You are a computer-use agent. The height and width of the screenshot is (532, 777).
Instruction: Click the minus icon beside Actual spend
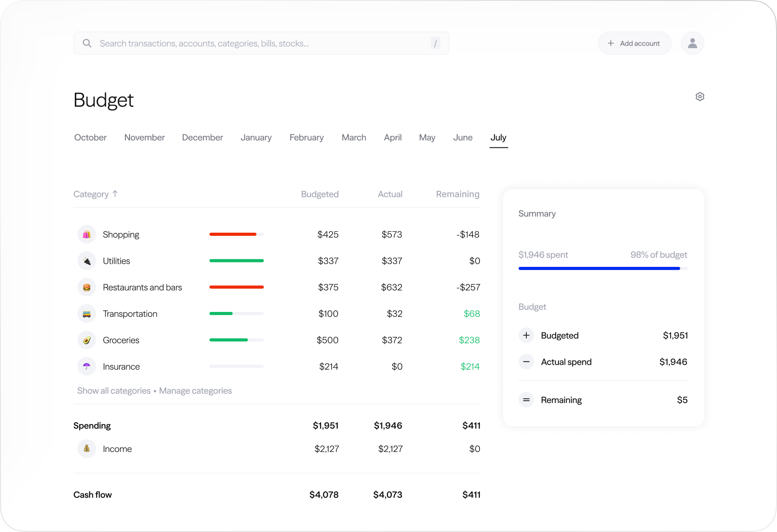(x=526, y=362)
